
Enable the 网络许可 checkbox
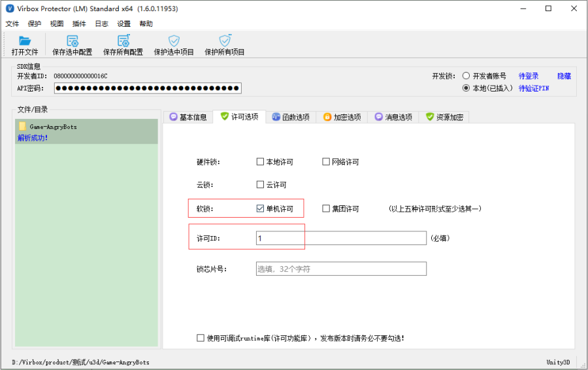326,161
